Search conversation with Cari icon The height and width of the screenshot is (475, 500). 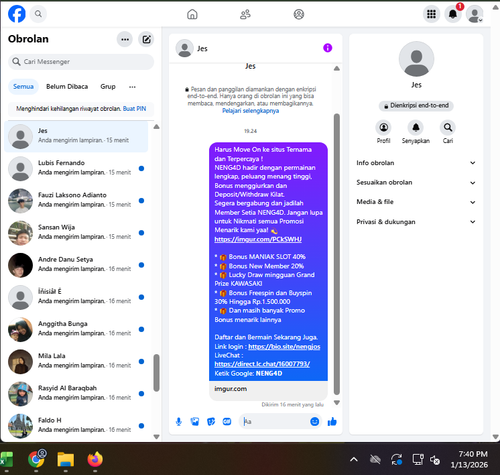[x=448, y=128]
